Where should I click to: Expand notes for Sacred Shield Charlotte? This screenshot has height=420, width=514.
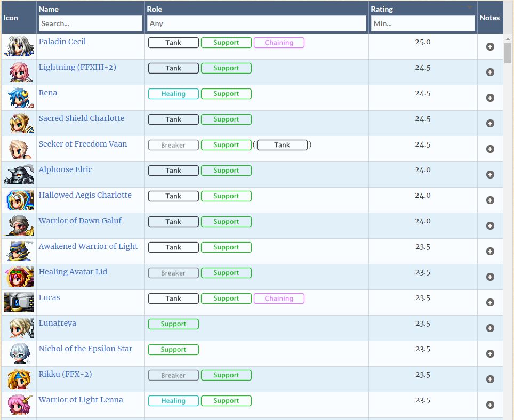coord(490,123)
